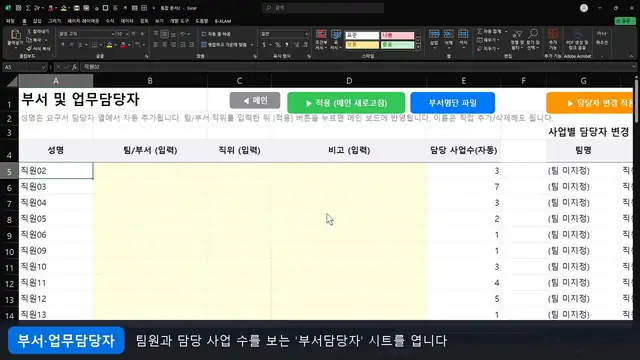Click the currency dollar format icon

point(264,44)
